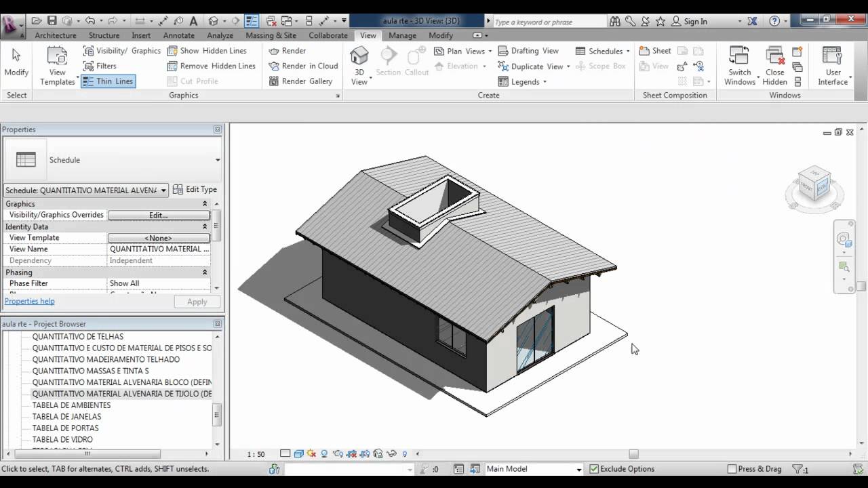Click Render in Cloud
This screenshot has height=488, width=868.
[x=303, y=66]
